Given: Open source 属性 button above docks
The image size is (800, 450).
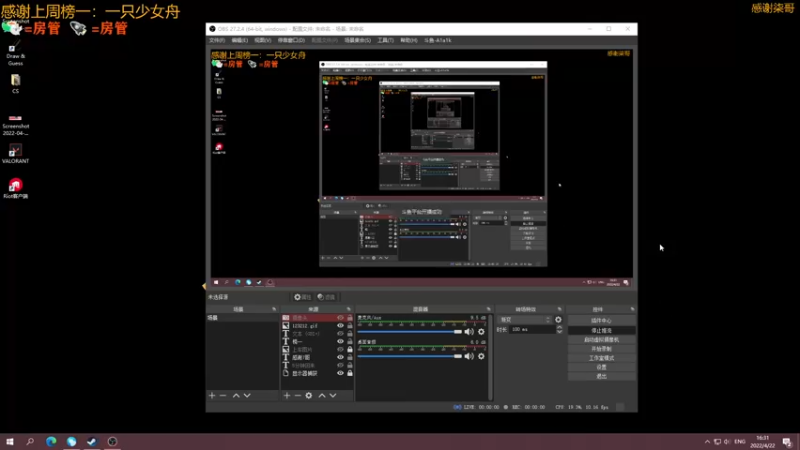Looking at the screenshot, I should click(x=303, y=297).
